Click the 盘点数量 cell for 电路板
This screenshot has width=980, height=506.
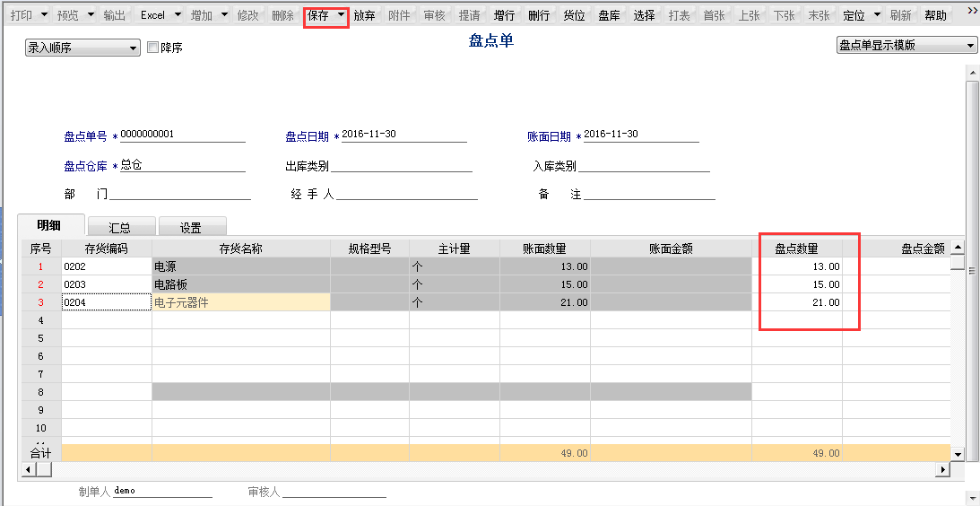[x=800, y=284]
